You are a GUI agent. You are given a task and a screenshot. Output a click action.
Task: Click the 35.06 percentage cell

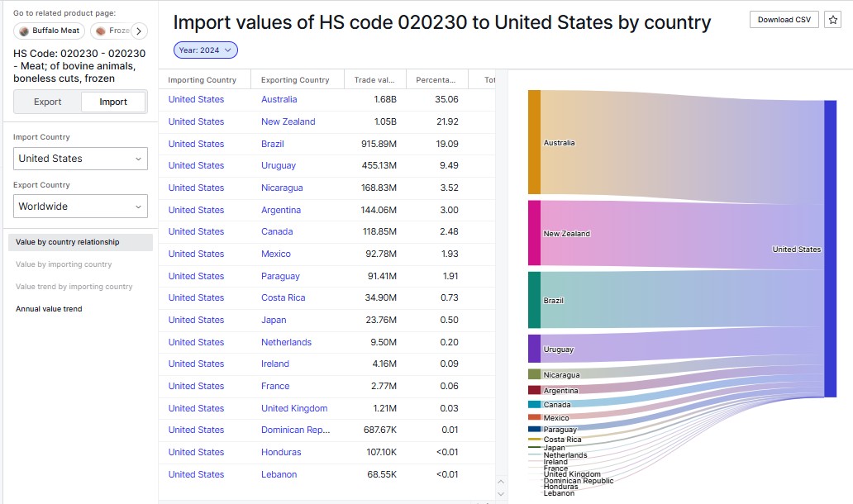[x=446, y=99]
